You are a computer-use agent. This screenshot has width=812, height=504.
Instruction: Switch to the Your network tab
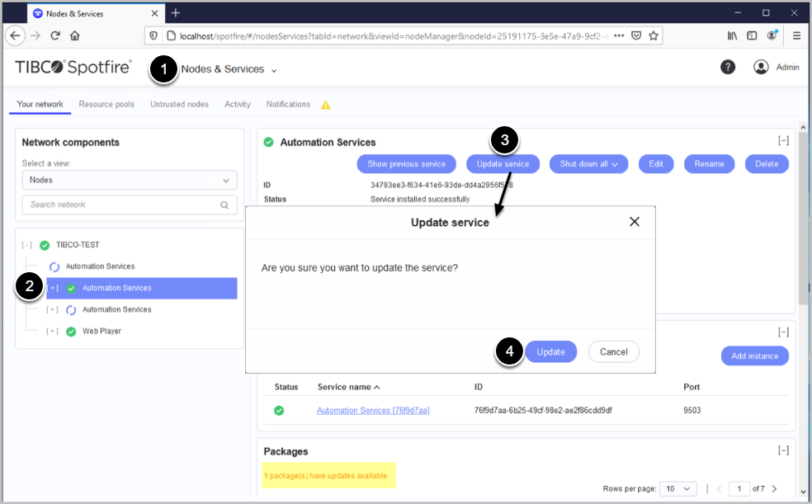click(40, 104)
